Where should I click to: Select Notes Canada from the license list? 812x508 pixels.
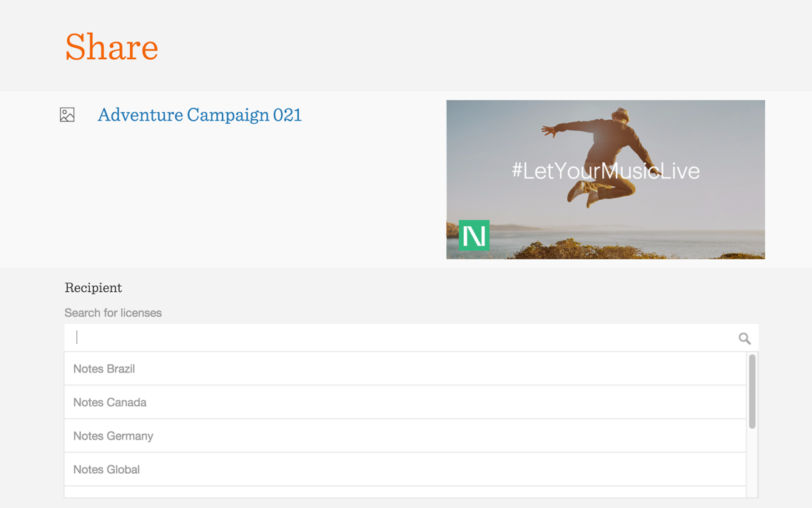pos(405,402)
